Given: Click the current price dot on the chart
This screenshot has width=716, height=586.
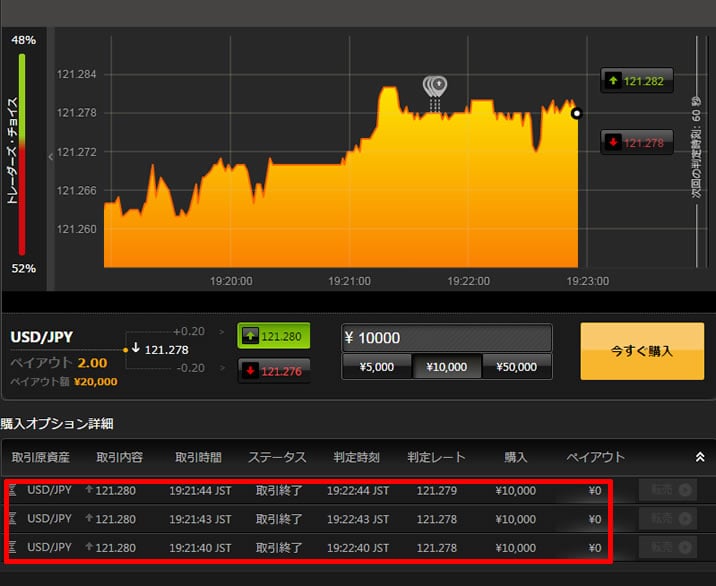Looking at the screenshot, I should (577, 113).
